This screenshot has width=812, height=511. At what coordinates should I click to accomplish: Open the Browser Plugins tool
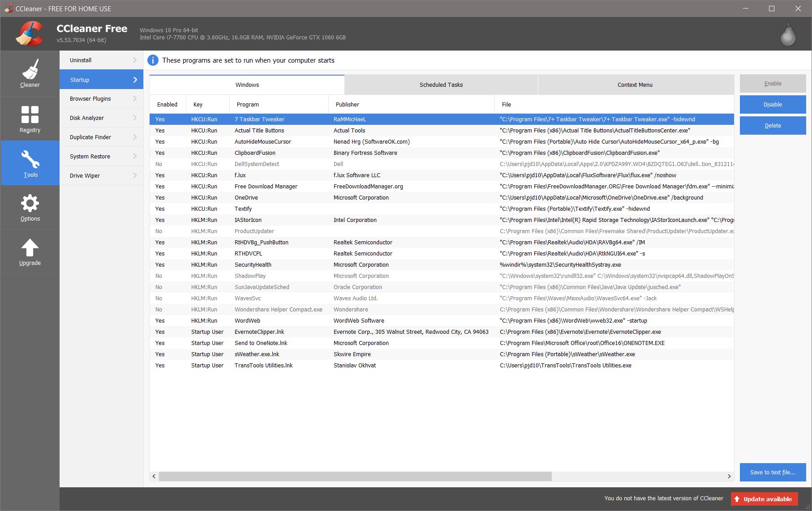coord(101,98)
